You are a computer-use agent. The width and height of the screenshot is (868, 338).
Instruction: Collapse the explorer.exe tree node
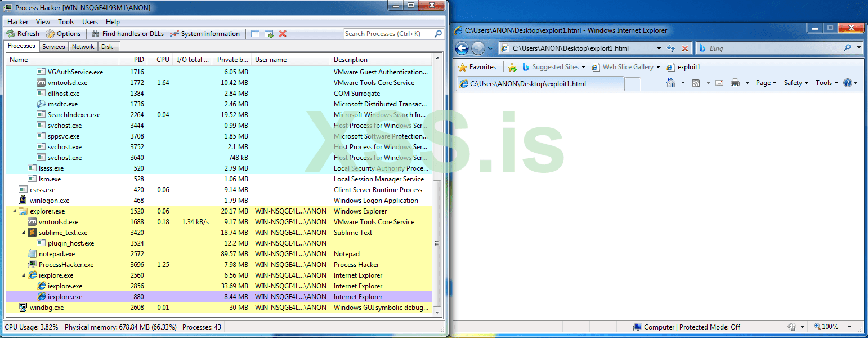[14, 211]
